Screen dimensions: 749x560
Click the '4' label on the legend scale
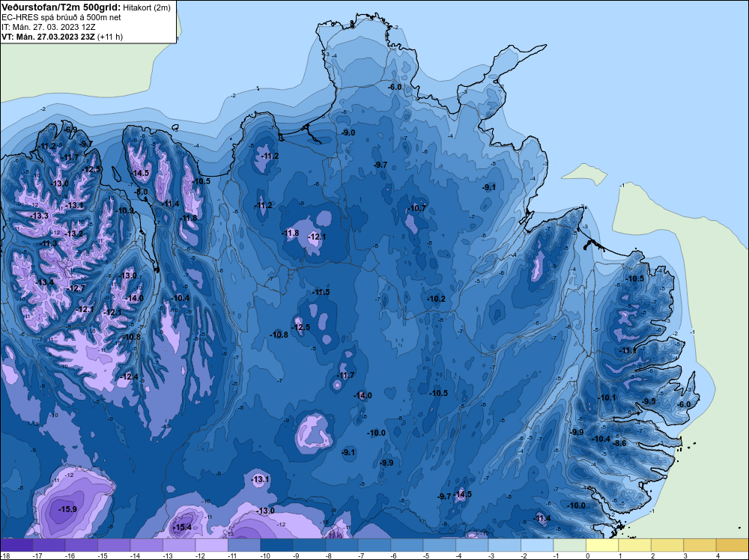click(718, 556)
